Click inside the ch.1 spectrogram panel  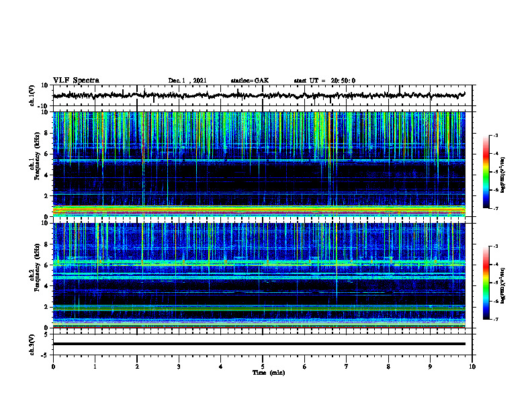(x=259, y=164)
